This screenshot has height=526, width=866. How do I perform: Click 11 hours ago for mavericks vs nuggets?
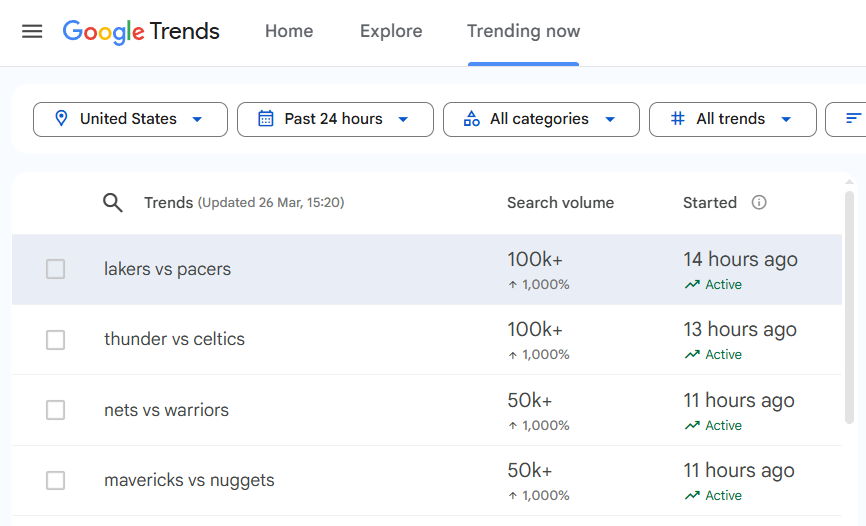click(739, 470)
